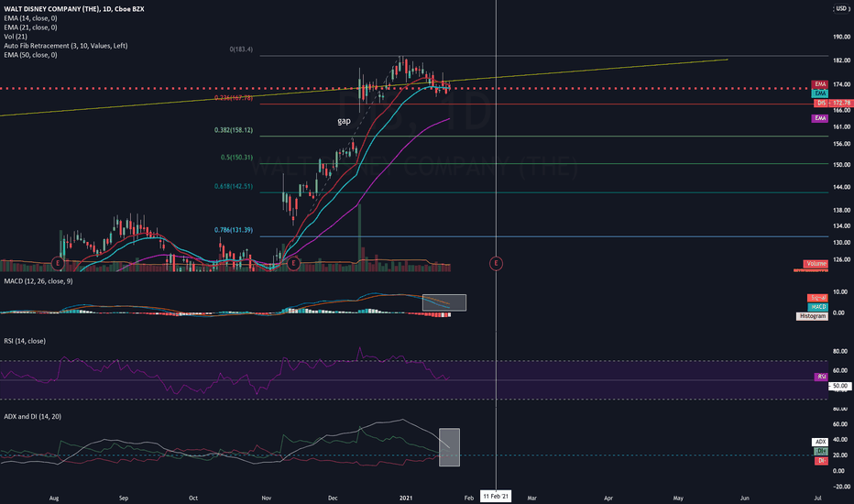This screenshot has height=504, width=854.
Task: Select the RSI (14, close) legend
Action: (x=25, y=341)
